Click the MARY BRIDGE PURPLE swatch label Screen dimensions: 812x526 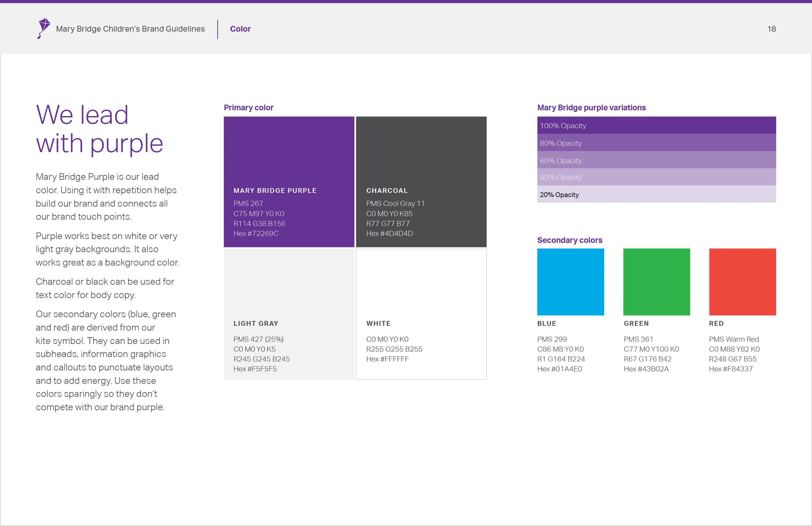tap(275, 191)
